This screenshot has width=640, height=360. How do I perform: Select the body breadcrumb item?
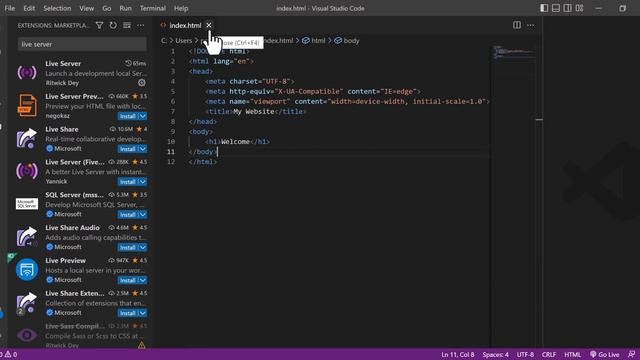coord(347,40)
